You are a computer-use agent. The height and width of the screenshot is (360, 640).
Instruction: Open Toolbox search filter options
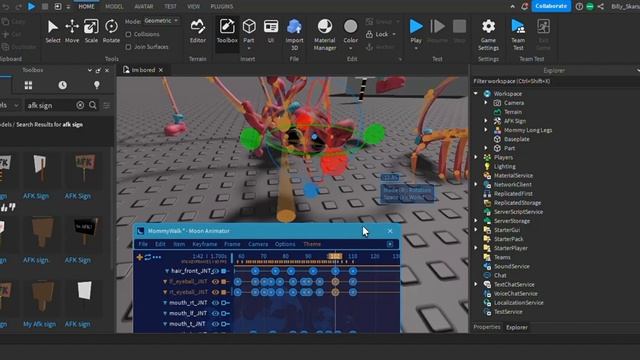107,106
